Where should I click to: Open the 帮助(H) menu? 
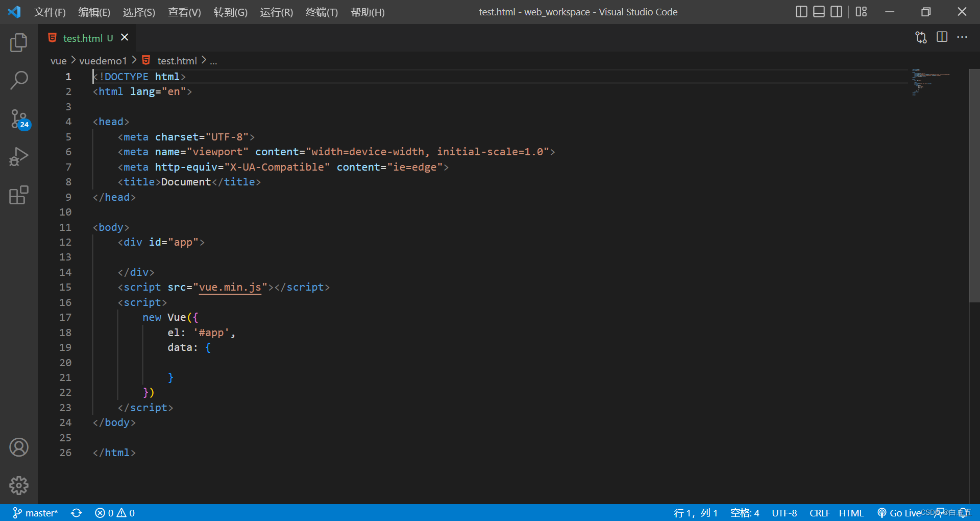(367, 12)
